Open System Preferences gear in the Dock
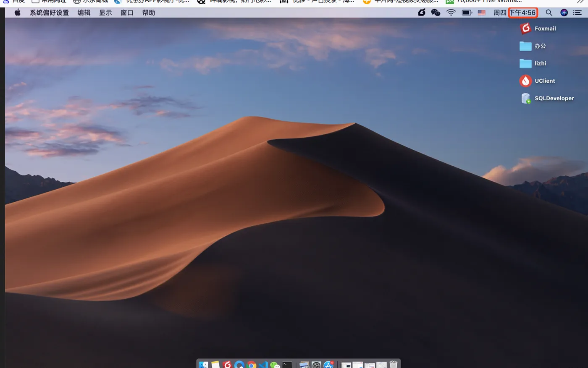Viewport: 588px width, 368px height. tap(317, 365)
